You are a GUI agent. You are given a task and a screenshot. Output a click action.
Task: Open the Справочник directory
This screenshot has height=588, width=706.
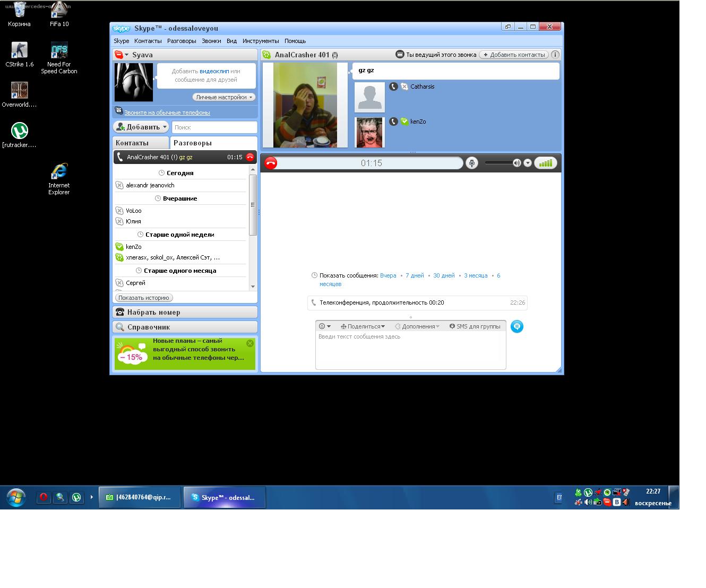coord(185,327)
